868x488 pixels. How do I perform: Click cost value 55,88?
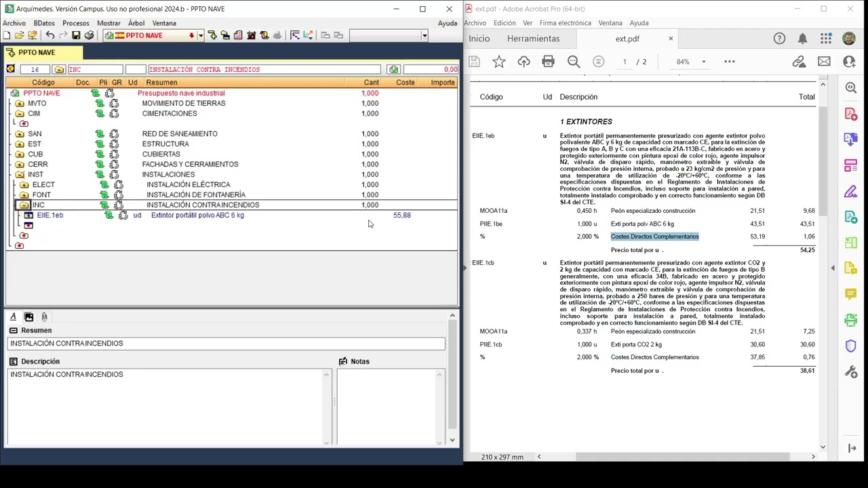[x=401, y=215]
